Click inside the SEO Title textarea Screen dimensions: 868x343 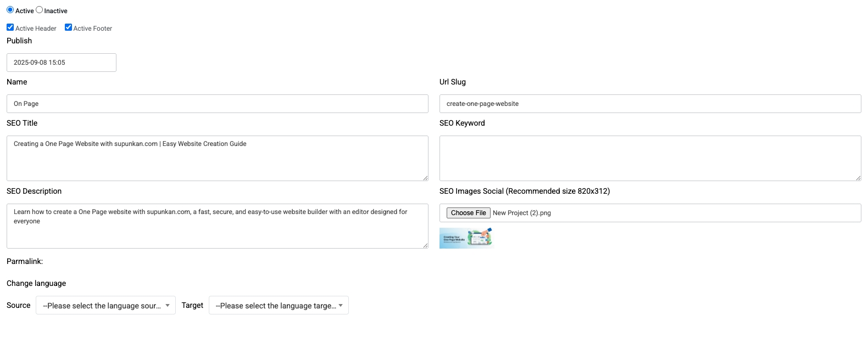(217, 158)
